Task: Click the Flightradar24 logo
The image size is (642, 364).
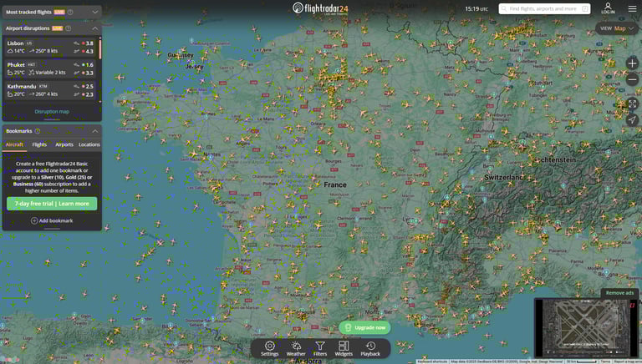Action: click(x=320, y=8)
